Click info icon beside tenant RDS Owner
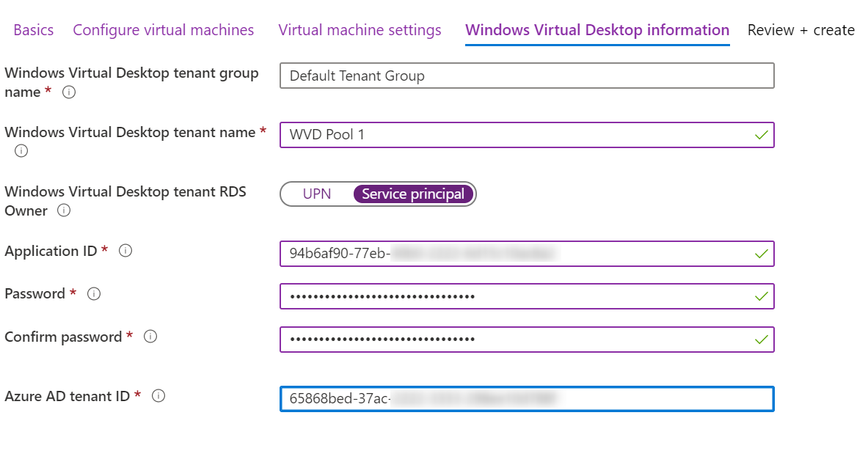The image size is (868, 451). point(64,211)
